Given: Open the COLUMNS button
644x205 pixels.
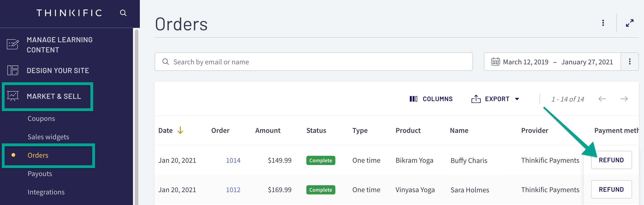Looking at the screenshot, I should pos(431,99).
